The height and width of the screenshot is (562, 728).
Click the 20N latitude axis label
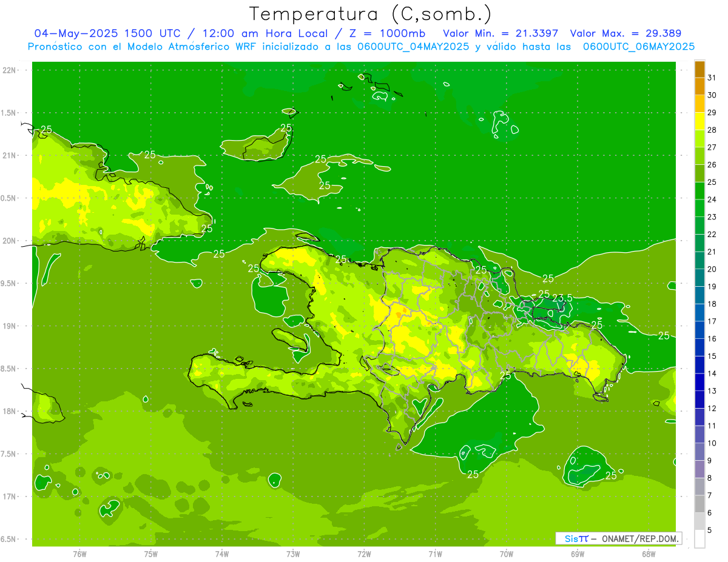(8, 241)
